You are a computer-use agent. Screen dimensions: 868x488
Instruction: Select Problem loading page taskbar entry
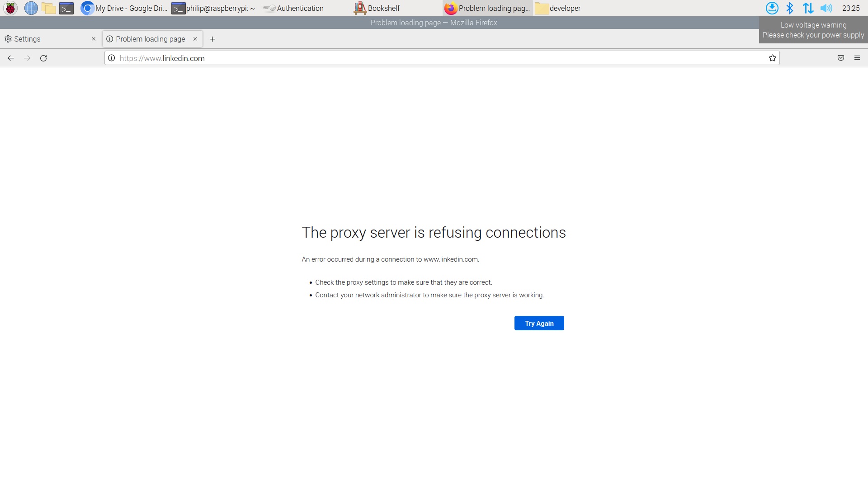coord(487,8)
